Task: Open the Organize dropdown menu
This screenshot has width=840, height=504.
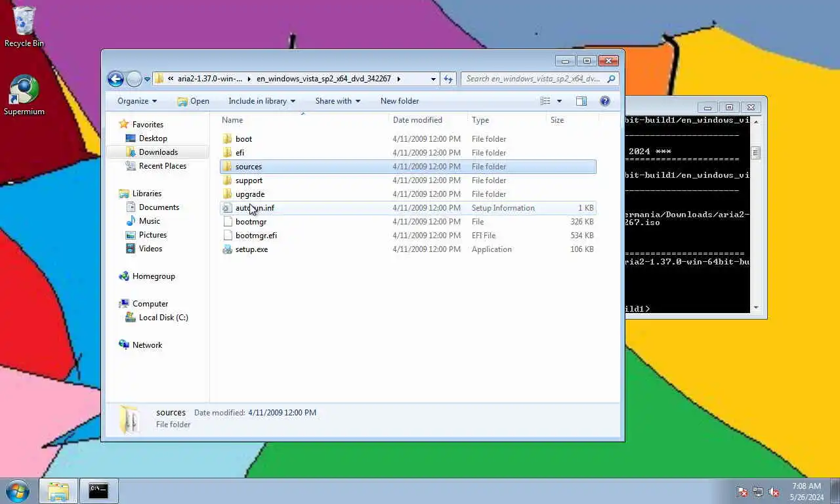Action: click(137, 101)
